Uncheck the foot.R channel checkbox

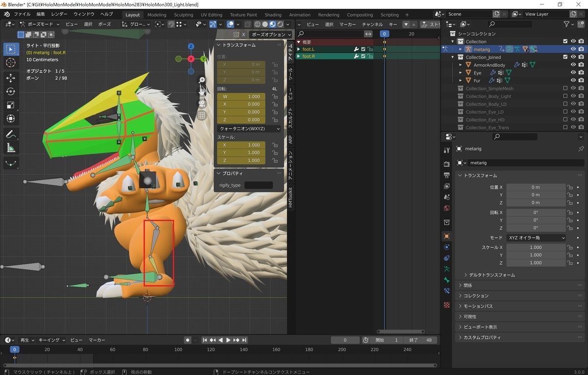(x=363, y=56)
